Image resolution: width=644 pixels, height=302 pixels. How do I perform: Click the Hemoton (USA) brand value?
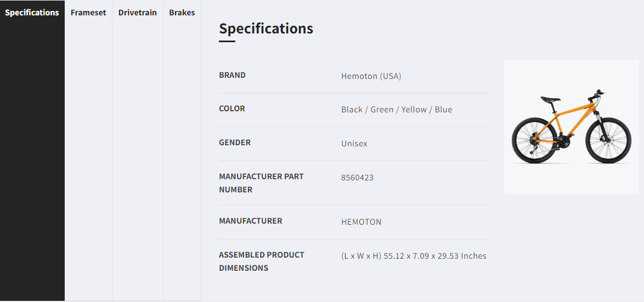coord(371,76)
